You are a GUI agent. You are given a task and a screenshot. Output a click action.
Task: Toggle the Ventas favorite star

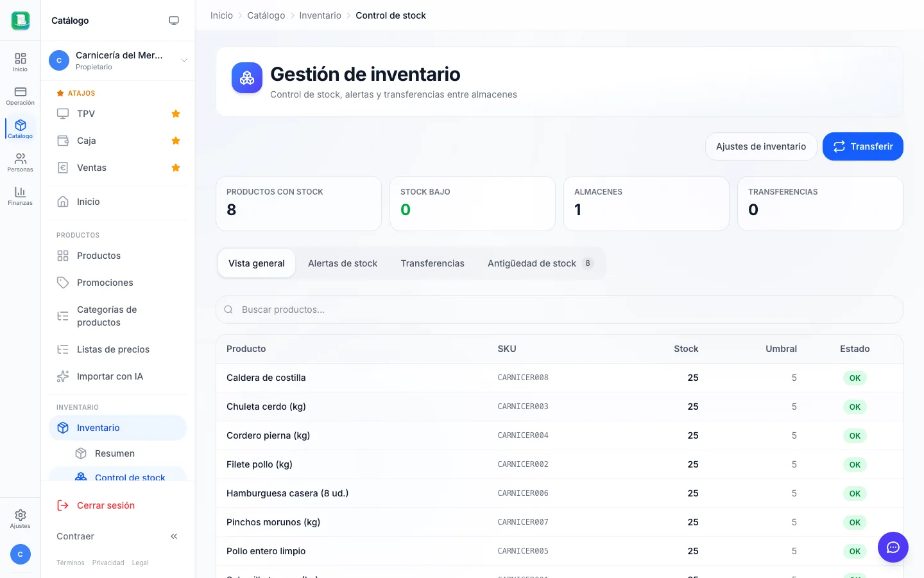pyautogui.click(x=176, y=168)
